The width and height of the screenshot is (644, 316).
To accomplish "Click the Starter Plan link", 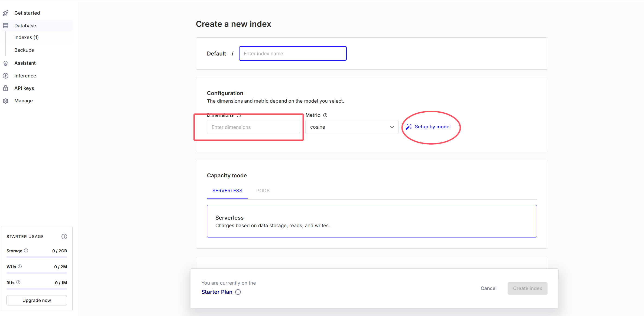I will (217, 292).
